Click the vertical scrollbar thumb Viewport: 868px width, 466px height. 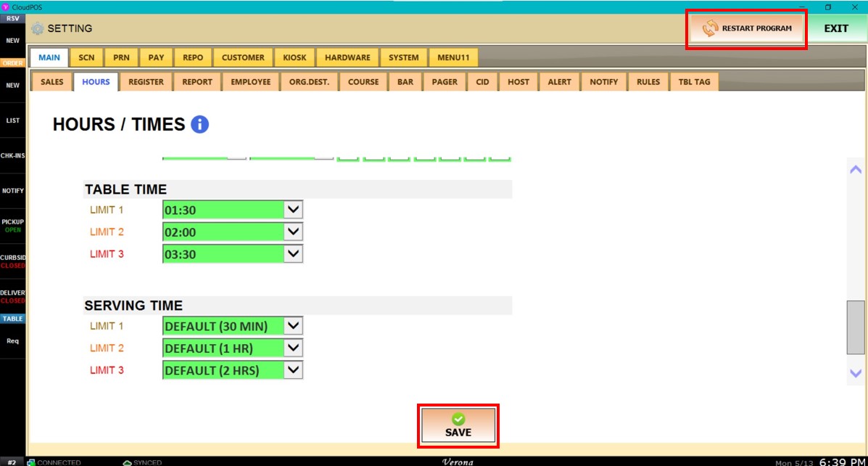pos(856,327)
